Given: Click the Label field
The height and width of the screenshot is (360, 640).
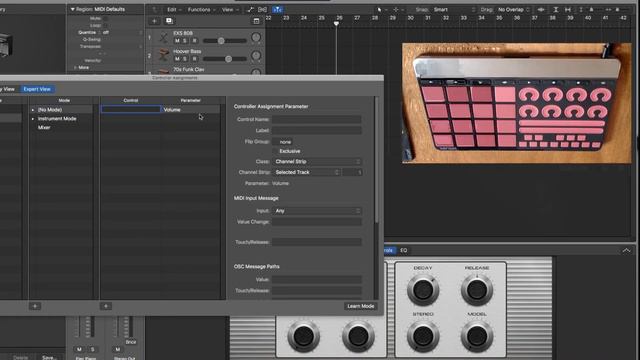Looking at the screenshot, I should click(x=317, y=130).
